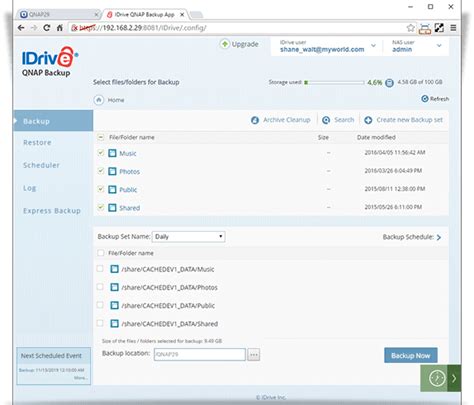The width and height of the screenshot is (474, 405).
Task: Click the Create new Backup set link
Action: click(410, 120)
